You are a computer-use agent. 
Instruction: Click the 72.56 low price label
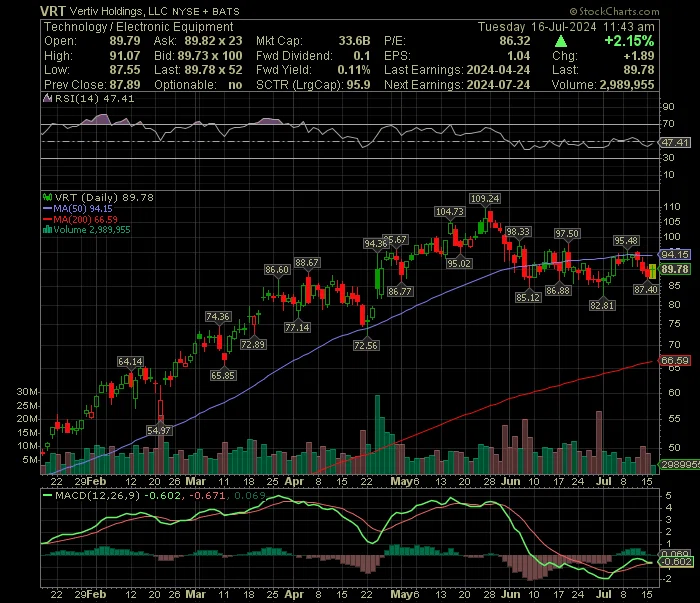point(366,345)
